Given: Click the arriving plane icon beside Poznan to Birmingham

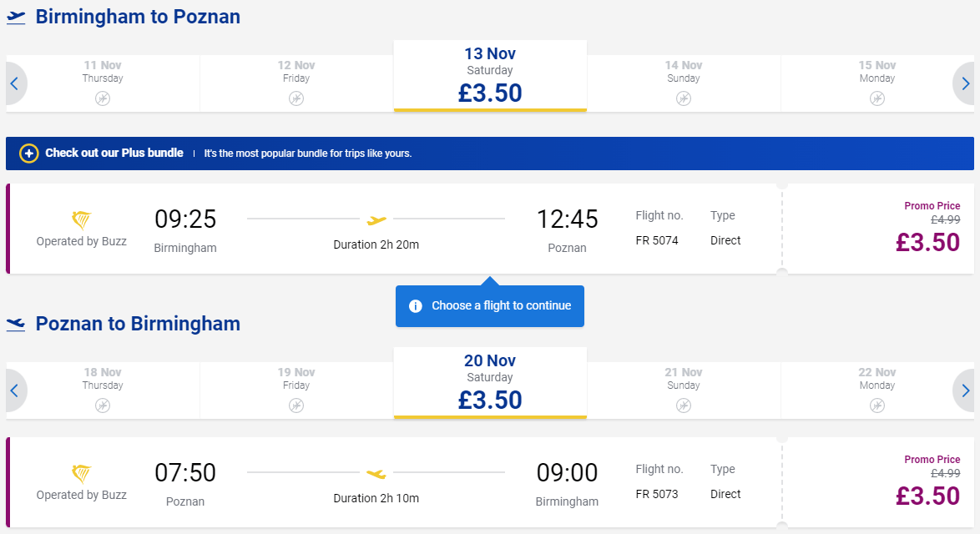Looking at the screenshot, I should 16,324.
